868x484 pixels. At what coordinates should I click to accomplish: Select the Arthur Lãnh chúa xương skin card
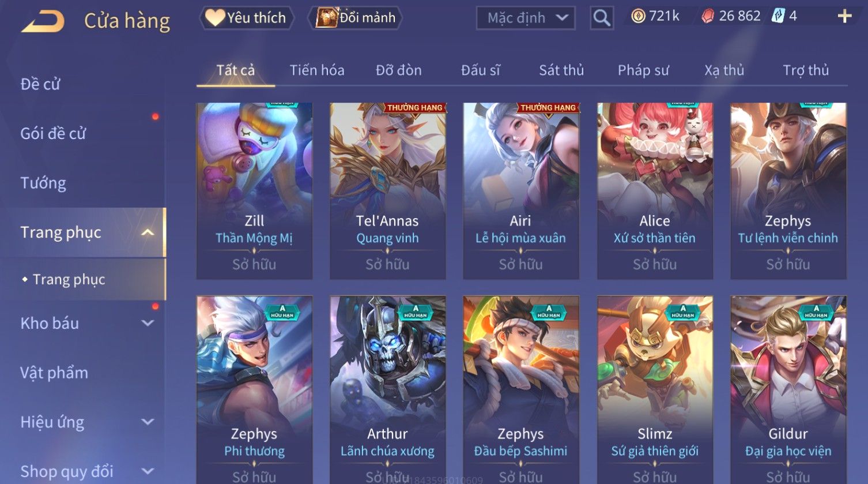[387, 390]
